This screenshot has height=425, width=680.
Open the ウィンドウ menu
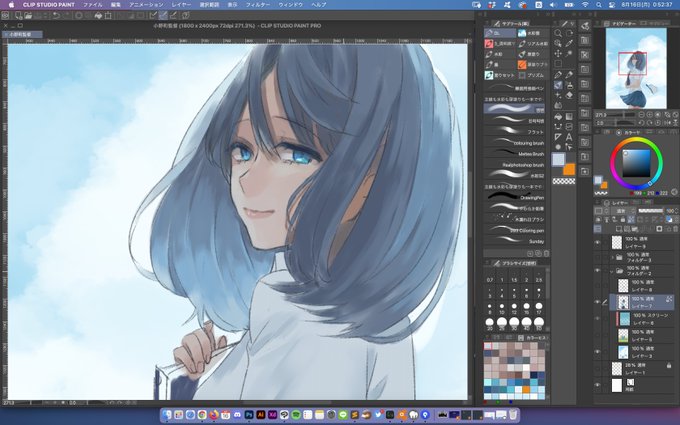tap(291, 5)
